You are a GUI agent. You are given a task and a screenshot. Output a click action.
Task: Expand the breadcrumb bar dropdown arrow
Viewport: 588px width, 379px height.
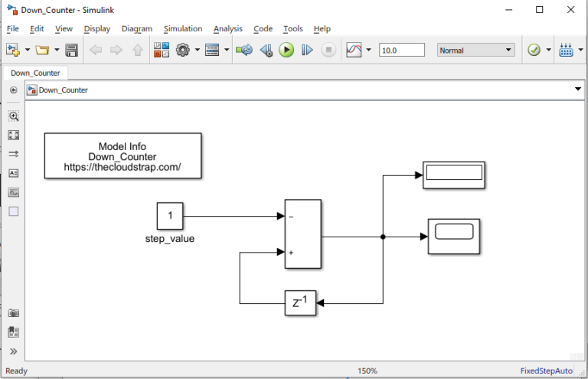(x=578, y=90)
